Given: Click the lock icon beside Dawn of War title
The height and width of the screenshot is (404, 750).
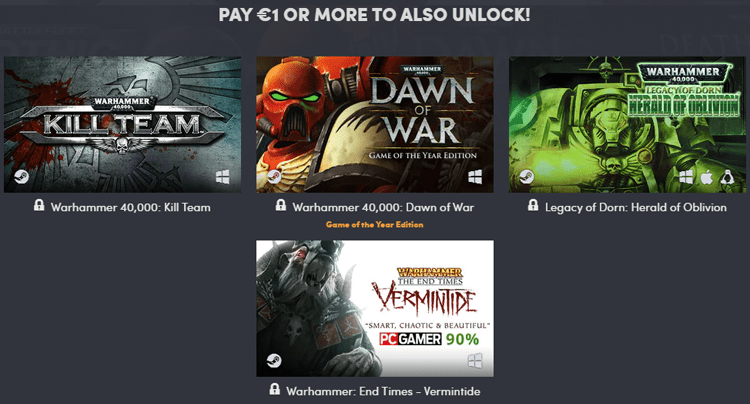Looking at the screenshot, I should 281,206.
